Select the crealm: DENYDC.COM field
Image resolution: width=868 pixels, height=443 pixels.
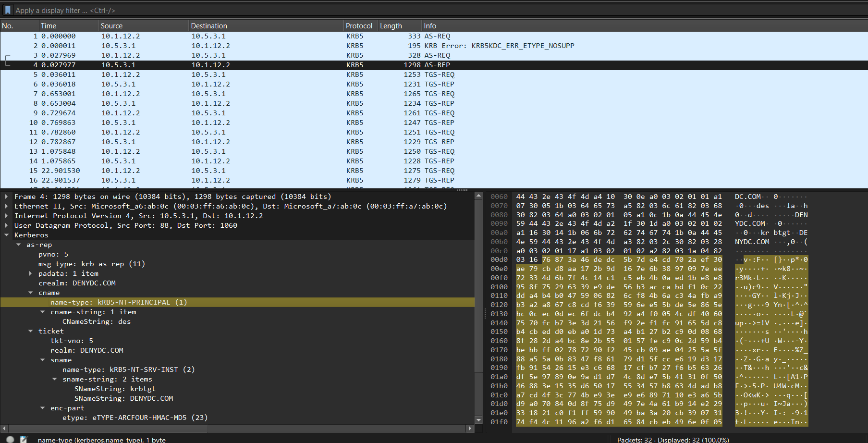(x=77, y=283)
